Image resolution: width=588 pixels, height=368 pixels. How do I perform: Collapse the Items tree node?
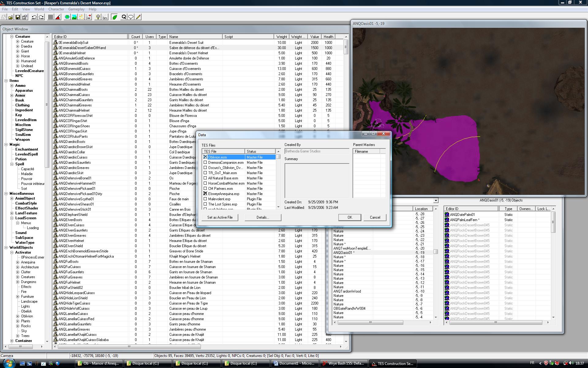coord(6,81)
